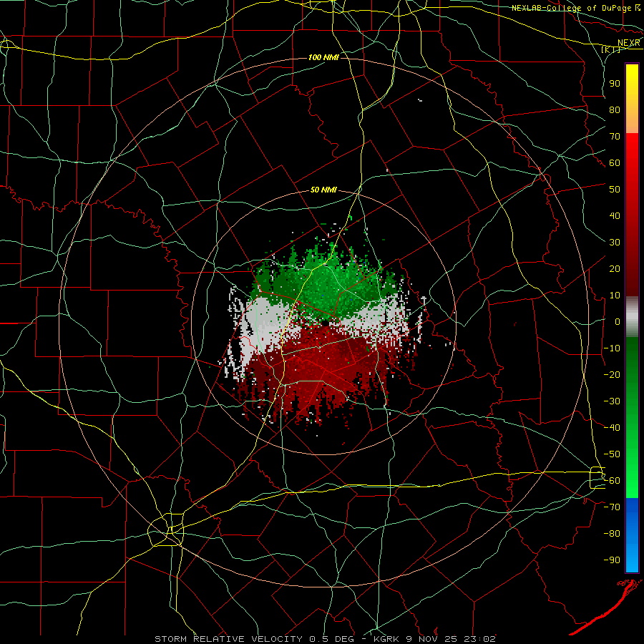Click the "-30" value on the velocity scale

point(612,401)
